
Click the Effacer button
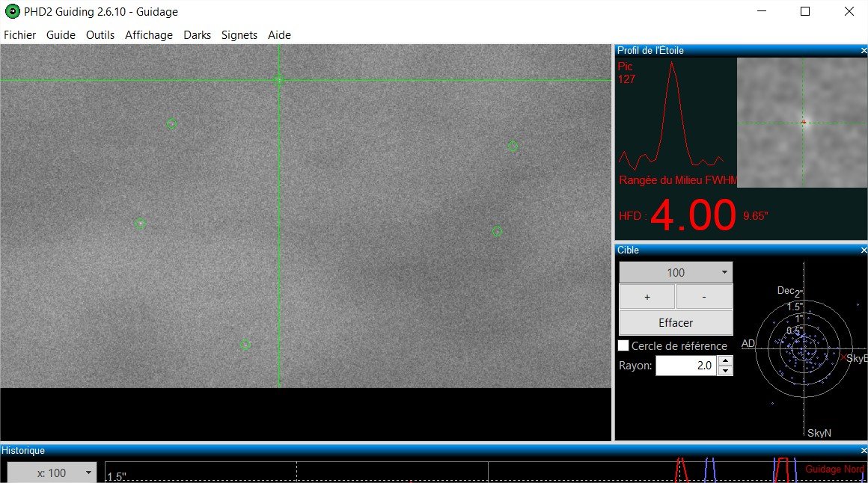click(676, 322)
